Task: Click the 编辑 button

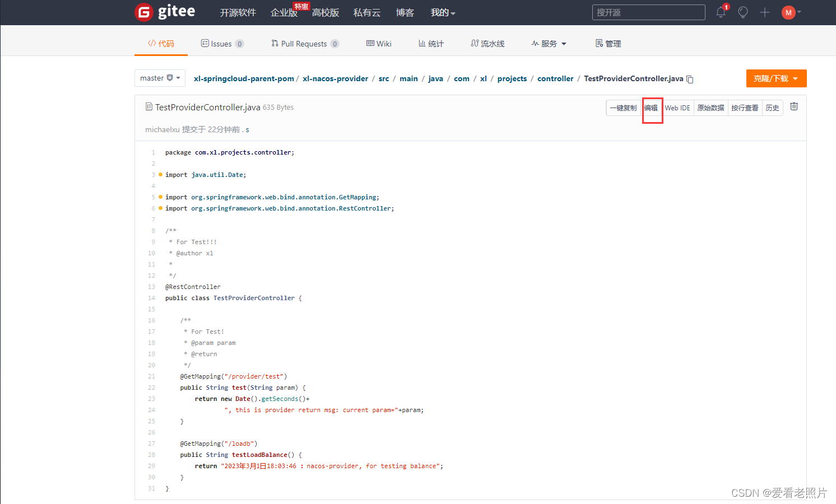Action: click(651, 108)
